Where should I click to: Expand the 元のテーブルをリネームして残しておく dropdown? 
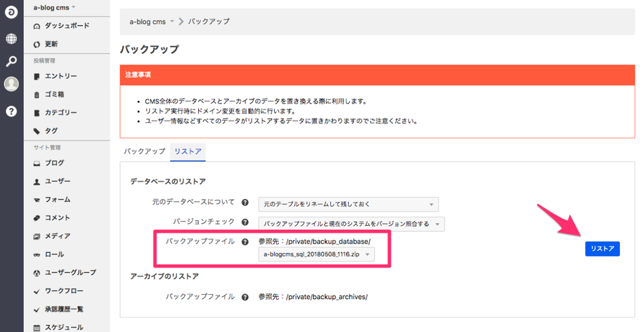pos(348,204)
